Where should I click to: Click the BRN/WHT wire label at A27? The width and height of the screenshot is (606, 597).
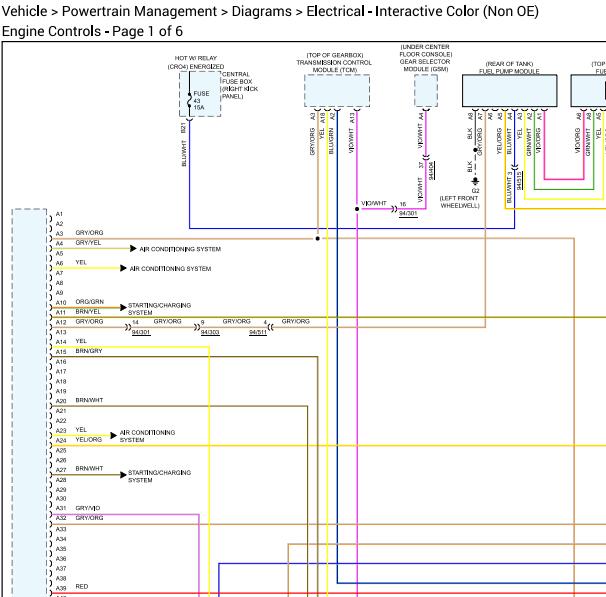coord(89,468)
